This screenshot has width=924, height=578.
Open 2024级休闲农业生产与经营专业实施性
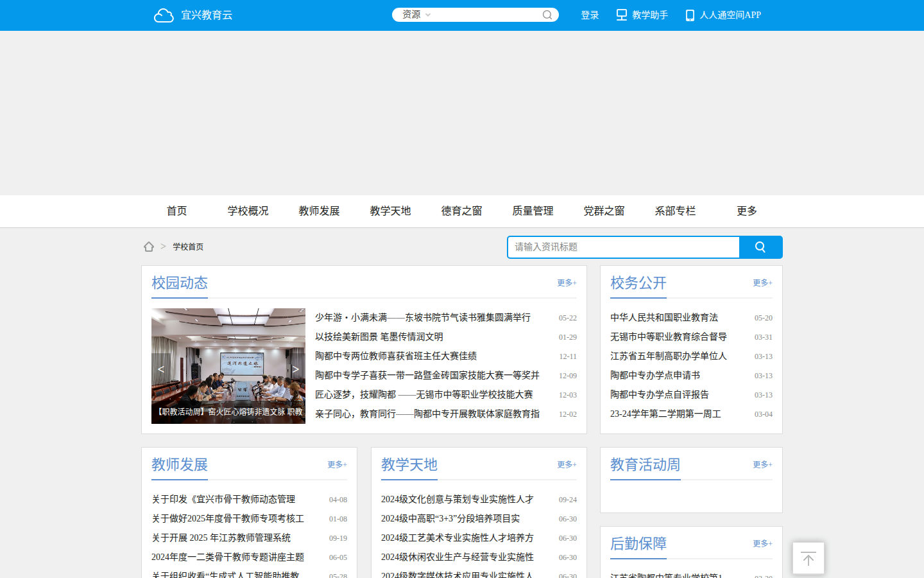pyautogui.click(x=458, y=557)
